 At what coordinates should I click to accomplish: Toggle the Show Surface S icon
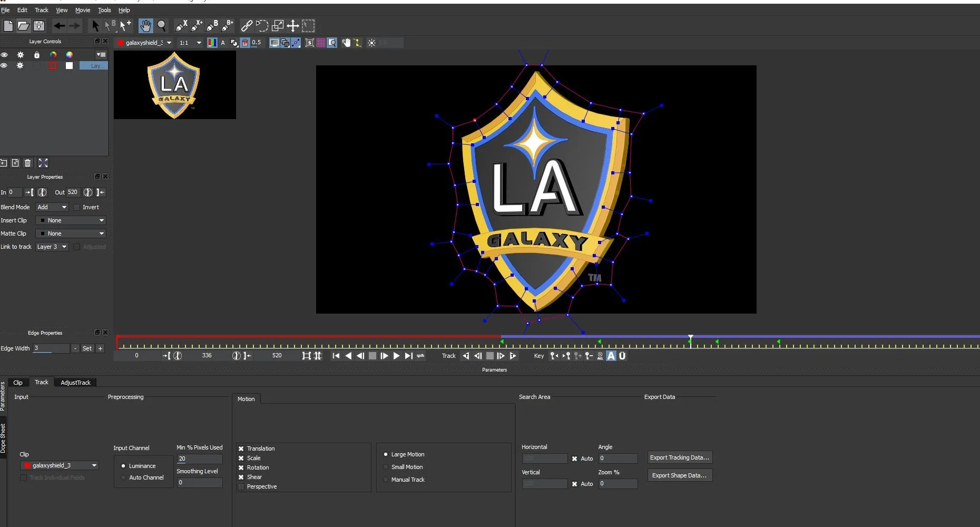click(x=310, y=43)
